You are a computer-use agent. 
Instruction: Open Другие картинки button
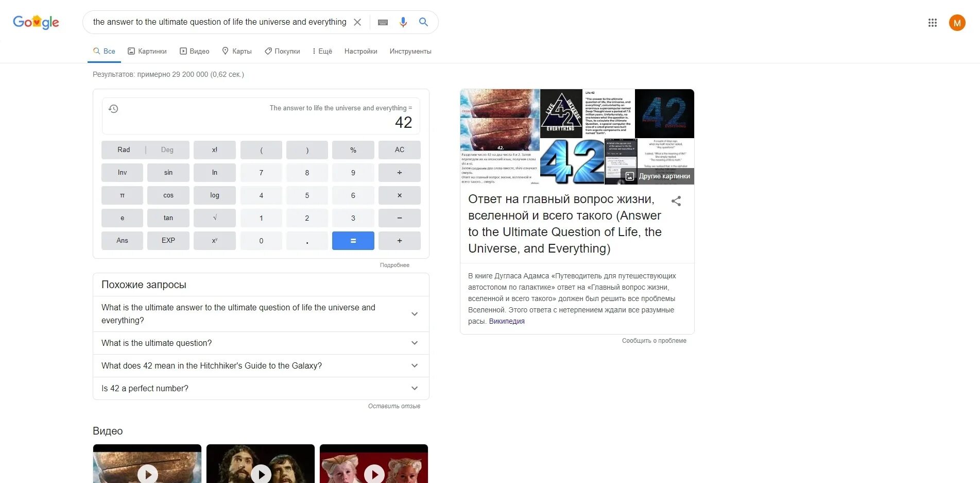click(x=658, y=176)
